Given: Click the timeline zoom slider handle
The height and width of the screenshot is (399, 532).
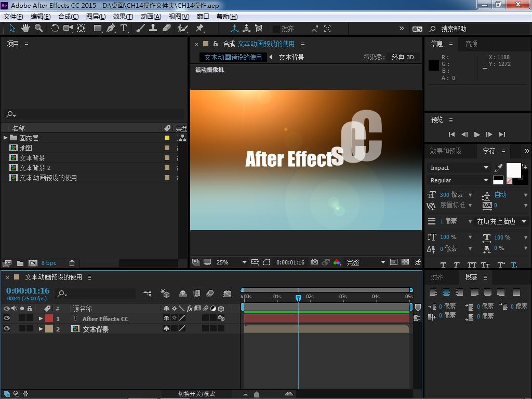Looking at the screenshot, I should click(257, 394).
